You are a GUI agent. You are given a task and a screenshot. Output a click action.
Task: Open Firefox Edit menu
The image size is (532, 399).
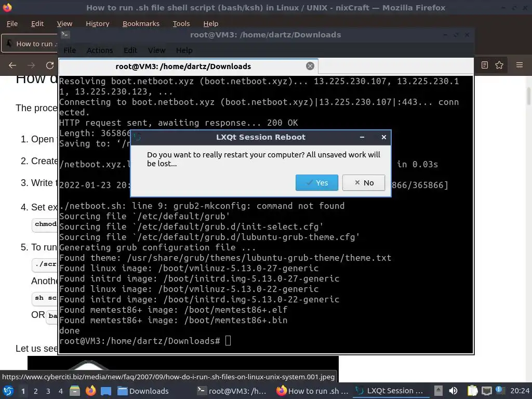[x=37, y=23]
